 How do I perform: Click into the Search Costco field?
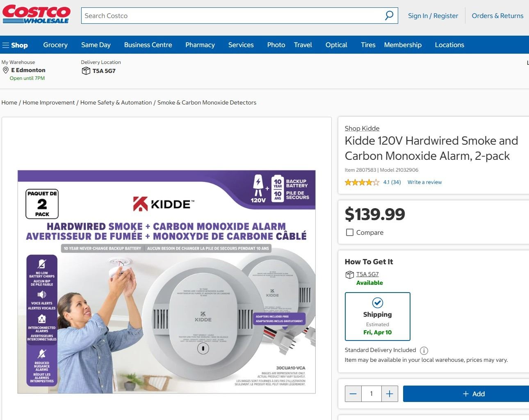tap(233, 16)
